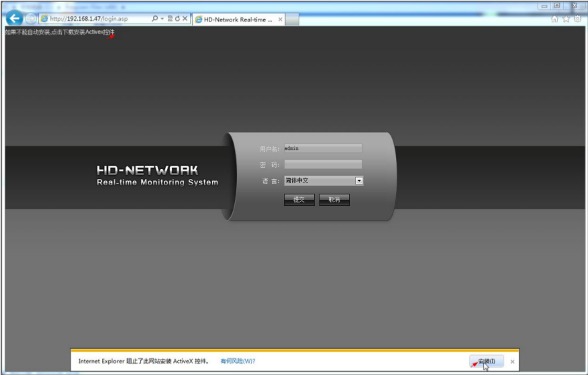
Task: Minimize the Internet Explorer window
Action: (x=544, y=5)
